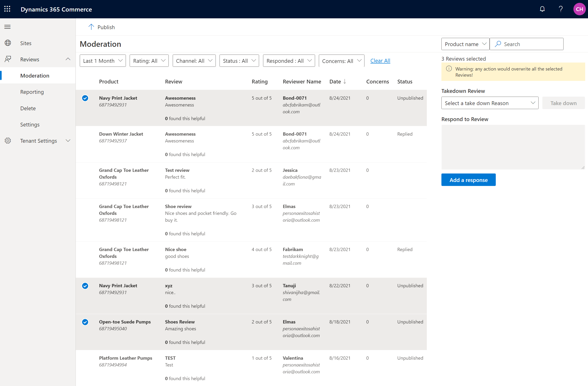588x386 pixels.
Task: Click the Product name search dropdown
Action: point(465,44)
